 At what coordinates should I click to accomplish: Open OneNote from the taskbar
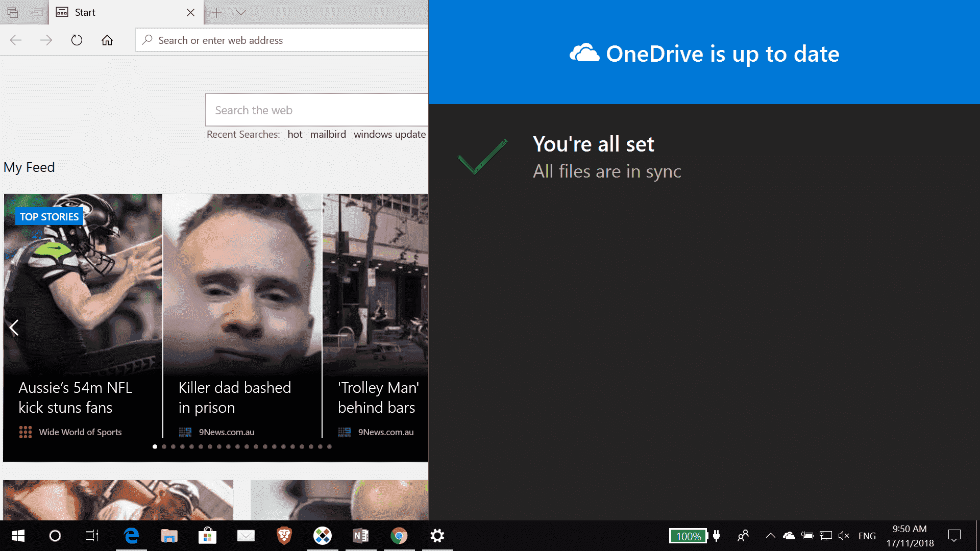point(361,536)
